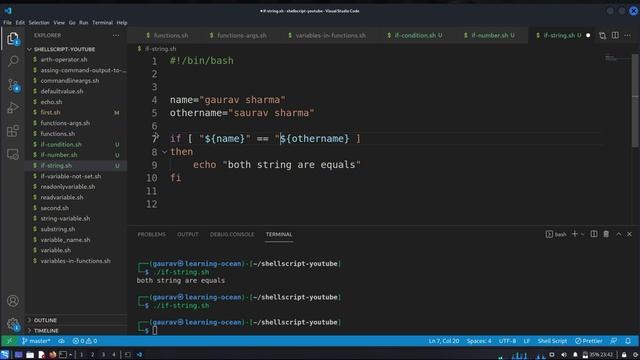Screen dimensions: 640x360
Task: Open Firefox from the taskbar
Action: (x=53, y=355)
